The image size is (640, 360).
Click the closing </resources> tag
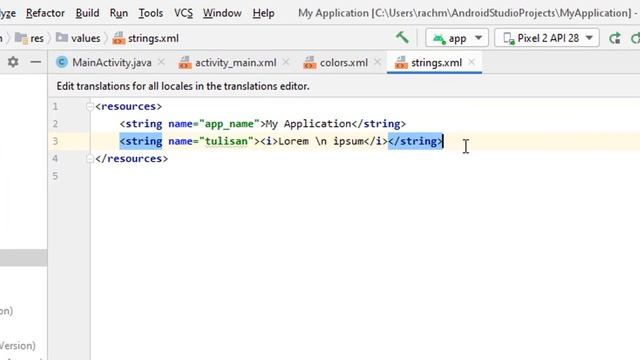131,159
